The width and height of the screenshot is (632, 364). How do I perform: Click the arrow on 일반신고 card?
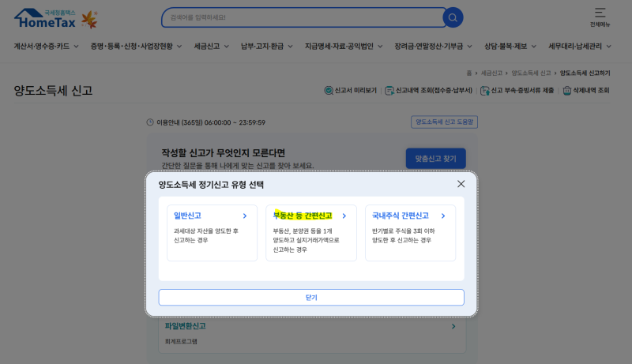pyautogui.click(x=245, y=216)
